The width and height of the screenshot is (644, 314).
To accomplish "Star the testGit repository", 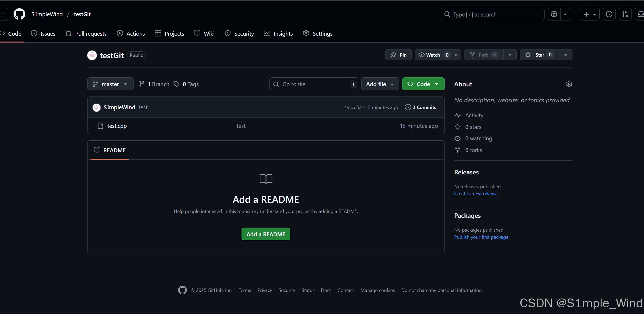I will (x=539, y=55).
